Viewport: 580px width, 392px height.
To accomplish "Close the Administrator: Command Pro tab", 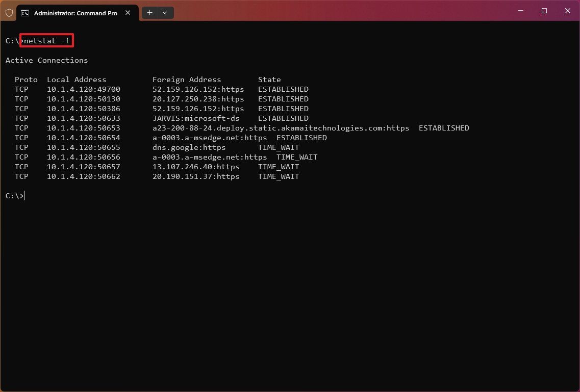I will [128, 13].
